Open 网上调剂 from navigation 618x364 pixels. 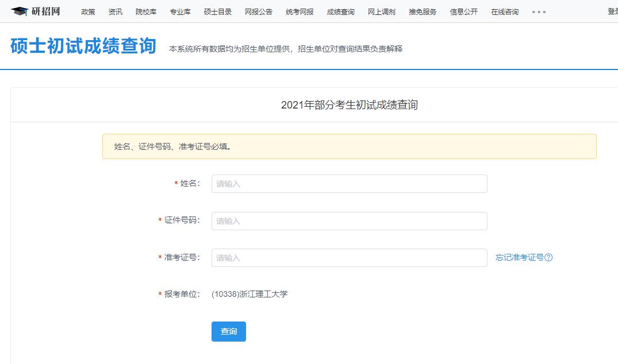pyautogui.click(x=382, y=12)
